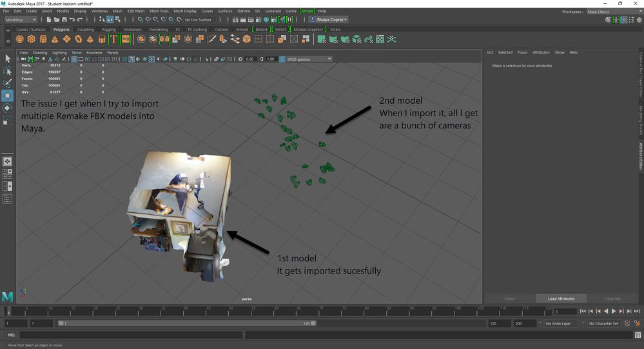Viewport: 644px width, 349px height.
Task: Click the No Live Surface field
Action: click(x=199, y=19)
